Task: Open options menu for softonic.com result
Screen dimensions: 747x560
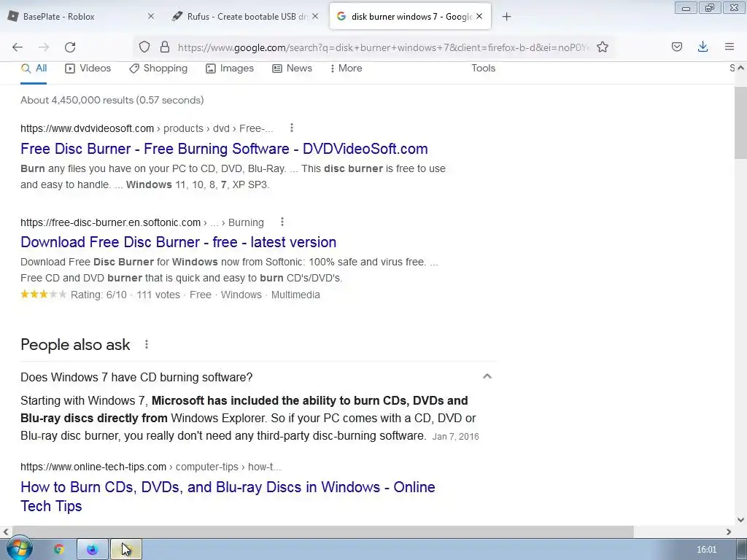Action: [x=282, y=222]
